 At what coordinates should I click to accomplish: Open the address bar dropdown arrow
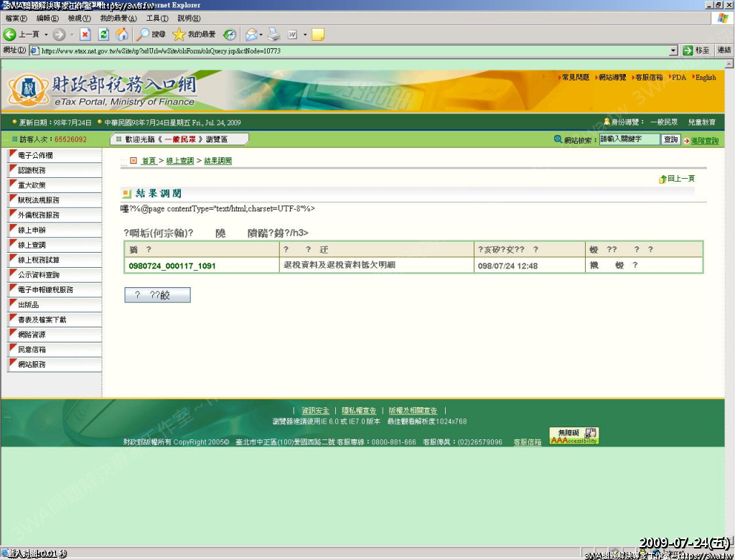(x=673, y=50)
